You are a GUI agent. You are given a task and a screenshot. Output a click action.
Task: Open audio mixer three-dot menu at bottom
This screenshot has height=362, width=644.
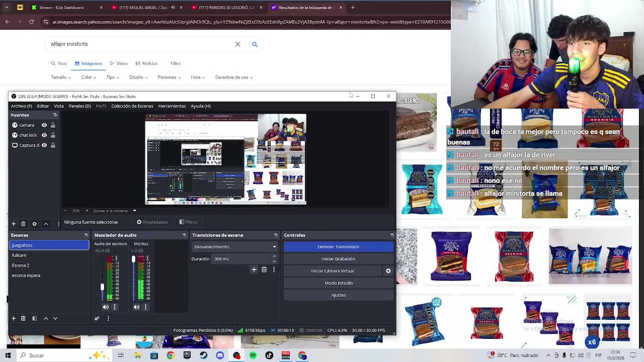point(108,318)
